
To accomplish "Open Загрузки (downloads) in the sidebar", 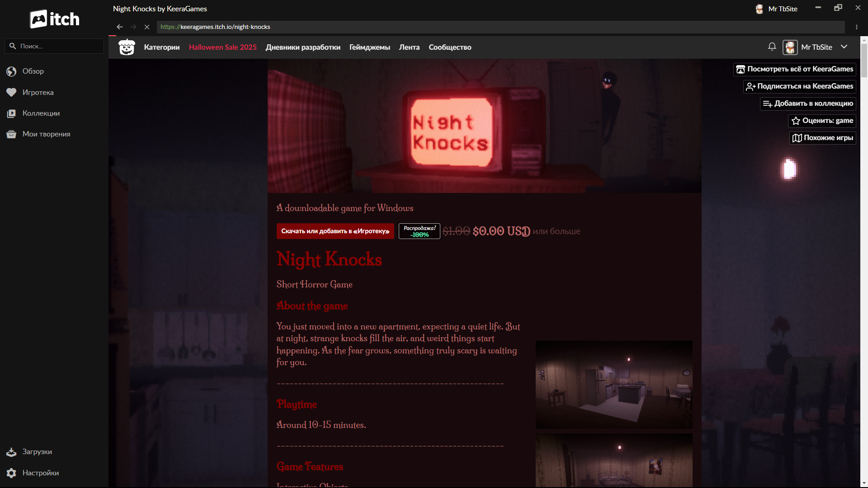I will point(37,452).
